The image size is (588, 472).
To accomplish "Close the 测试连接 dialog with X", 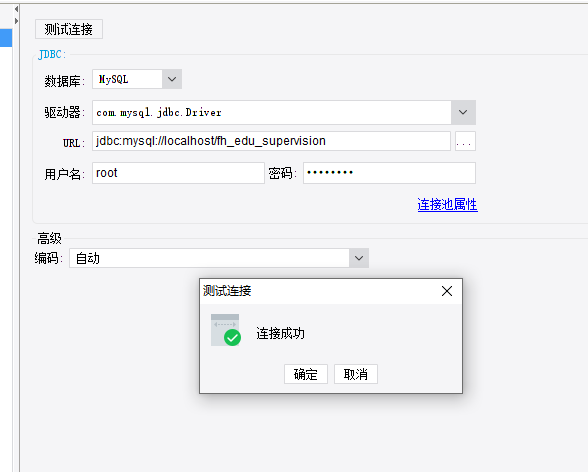I will click(447, 291).
